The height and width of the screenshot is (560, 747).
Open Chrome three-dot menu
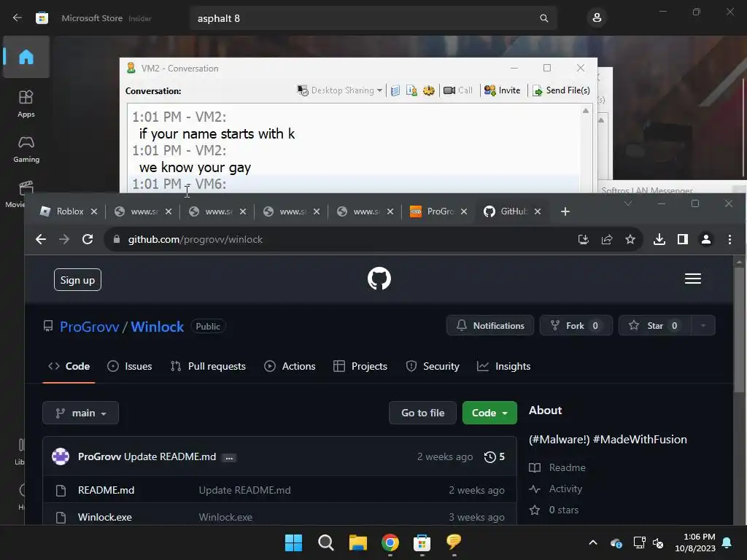pyautogui.click(x=729, y=239)
